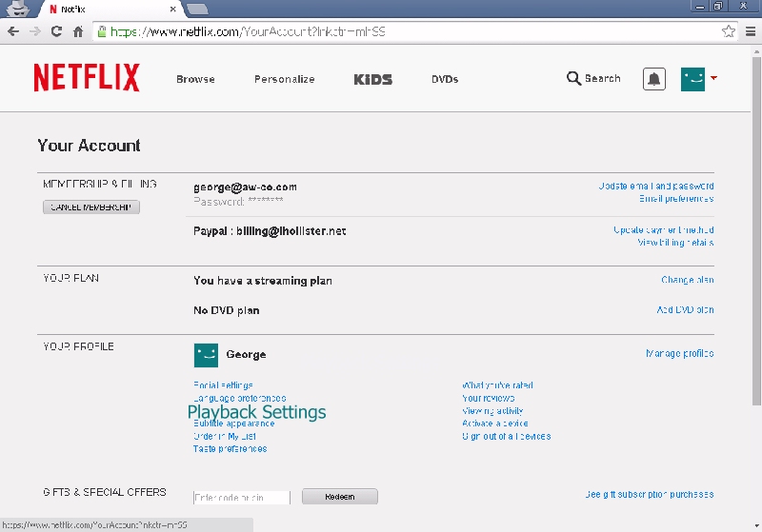Click the gift code input field
This screenshot has width=762, height=532.
click(242, 498)
